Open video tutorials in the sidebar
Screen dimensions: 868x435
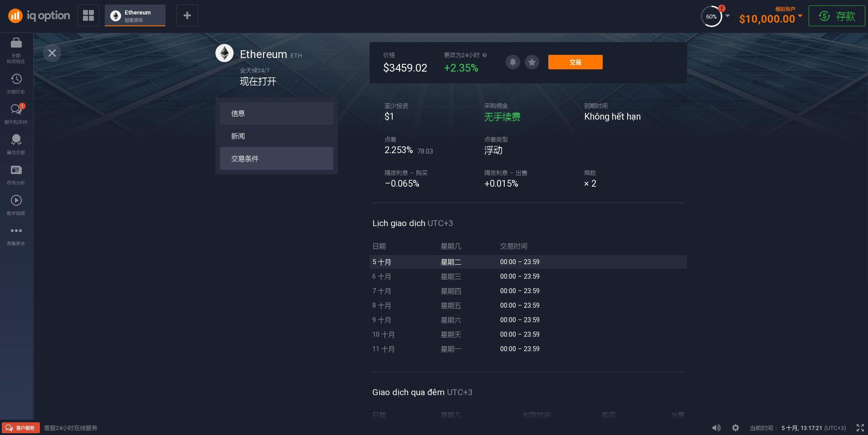click(x=16, y=201)
